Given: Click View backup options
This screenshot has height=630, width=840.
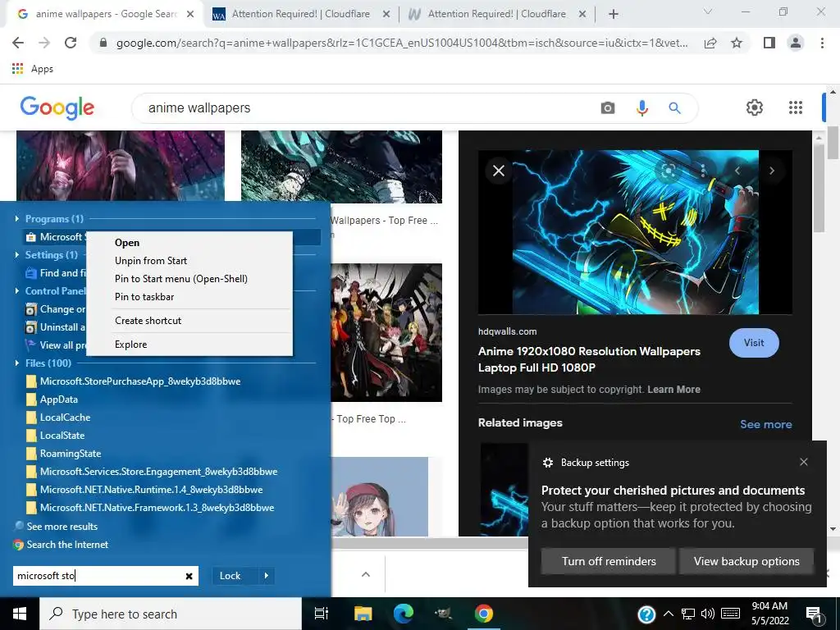Looking at the screenshot, I should pos(746,561).
